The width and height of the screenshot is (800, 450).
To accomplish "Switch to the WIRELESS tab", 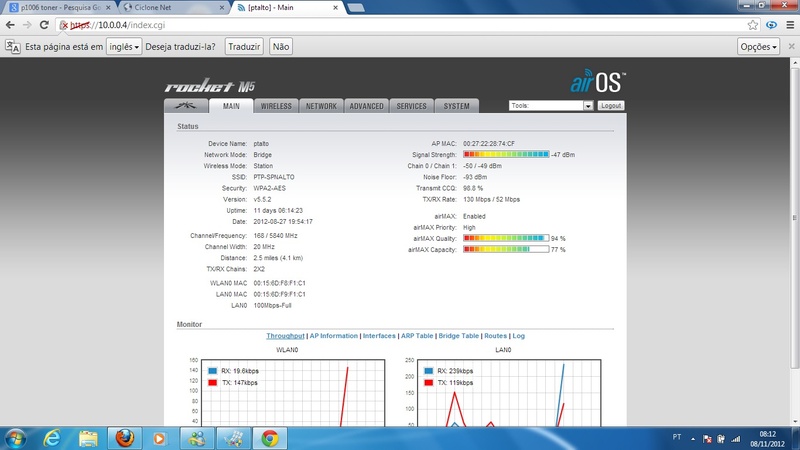I will pos(276,106).
